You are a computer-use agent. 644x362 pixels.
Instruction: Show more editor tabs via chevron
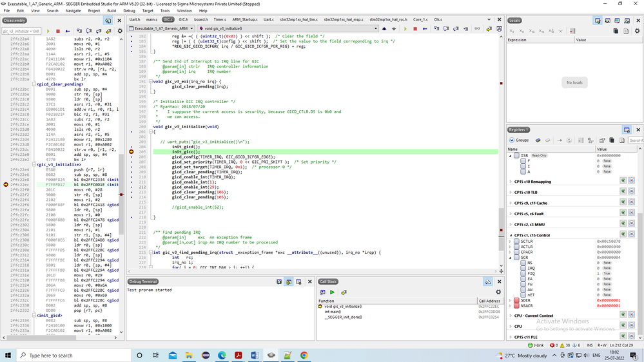point(489,19)
